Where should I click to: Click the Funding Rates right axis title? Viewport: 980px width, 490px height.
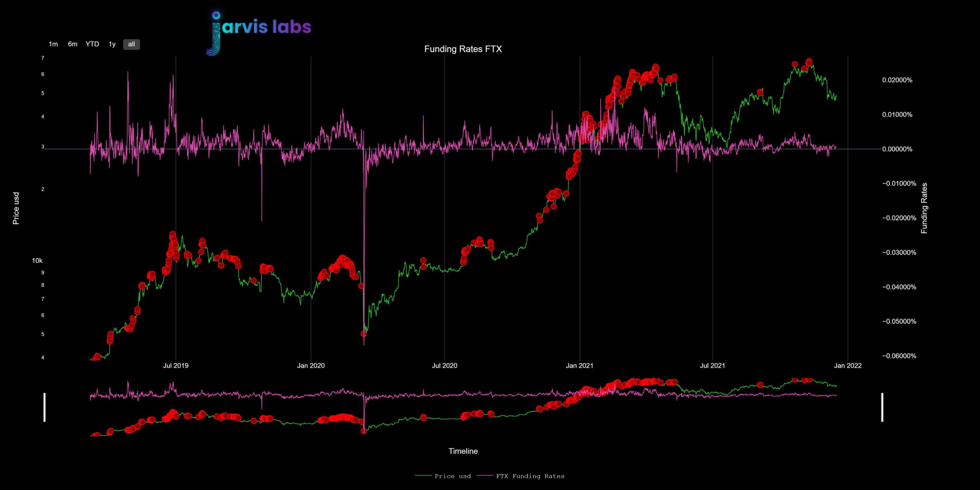click(924, 208)
